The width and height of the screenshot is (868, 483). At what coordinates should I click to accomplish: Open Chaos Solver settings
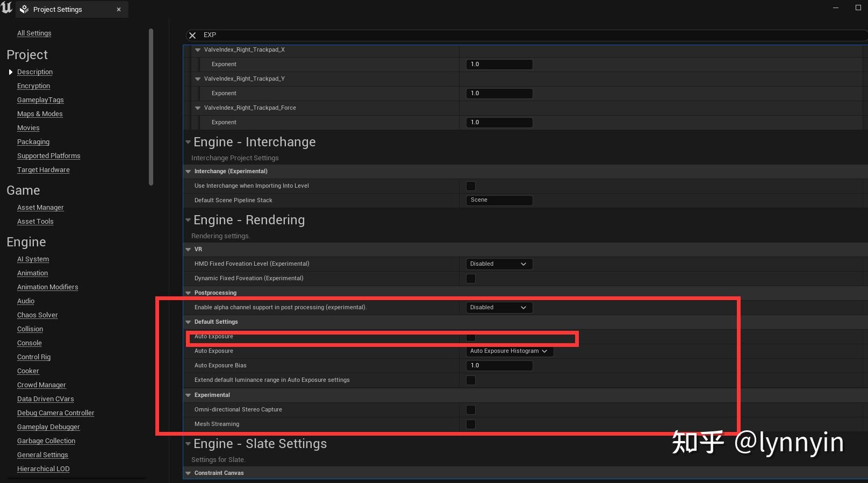pos(37,315)
